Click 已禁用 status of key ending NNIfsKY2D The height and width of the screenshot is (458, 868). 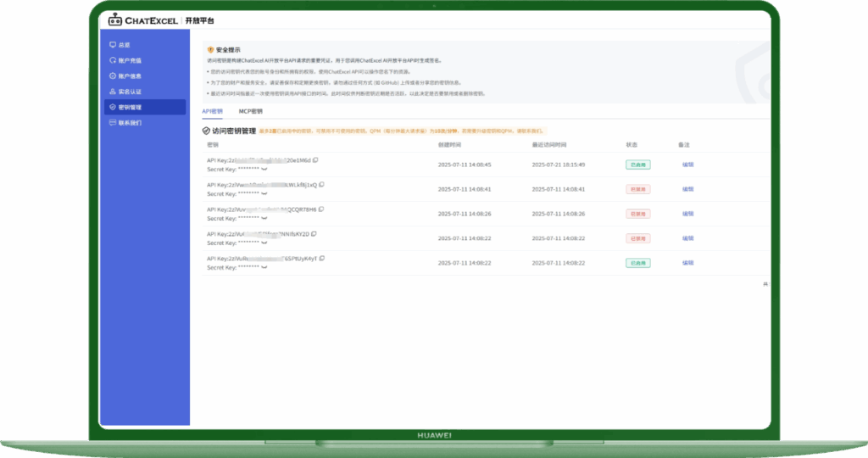click(637, 238)
